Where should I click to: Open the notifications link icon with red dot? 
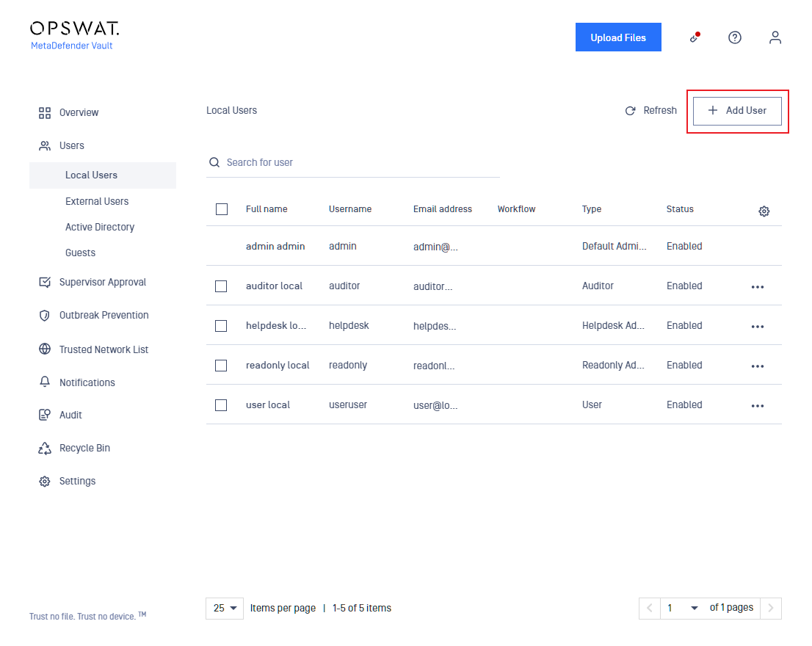(695, 37)
